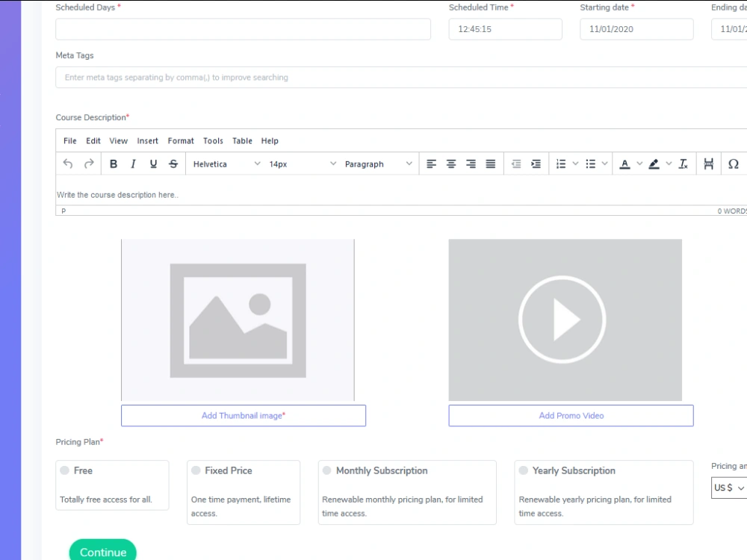Select the Monthly Subscription plan
Screen dimensions: 747x560
point(327,470)
